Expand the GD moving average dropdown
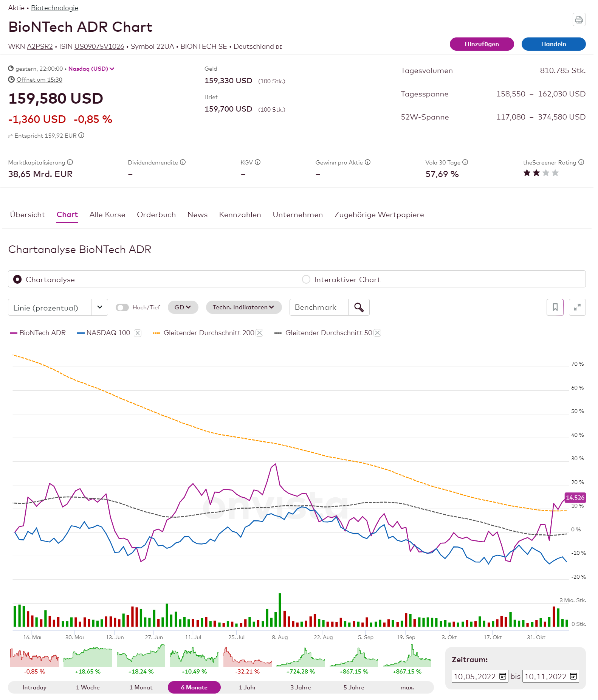This screenshot has height=700, width=598. click(183, 307)
